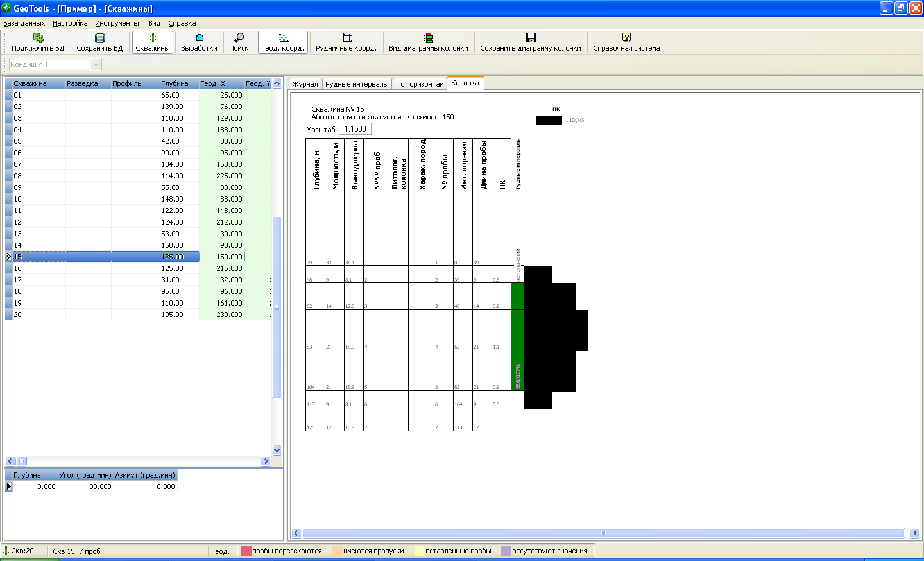Click the diagram horizontal scrollbar thumb
The image size is (924, 561).
[604, 533]
